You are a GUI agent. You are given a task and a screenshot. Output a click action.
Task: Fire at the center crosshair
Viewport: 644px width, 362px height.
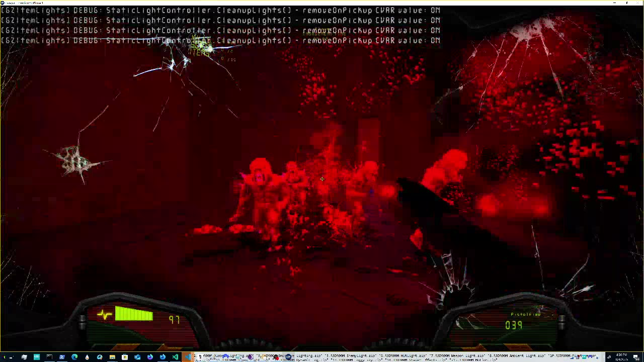pos(322,179)
